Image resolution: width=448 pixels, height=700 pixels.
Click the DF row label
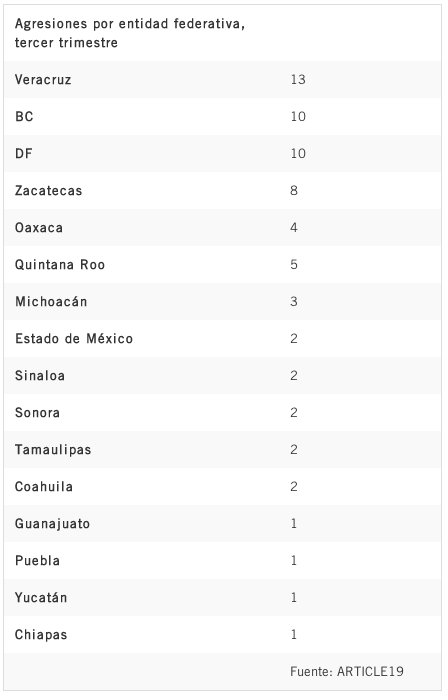pyautogui.click(x=24, y=154)
